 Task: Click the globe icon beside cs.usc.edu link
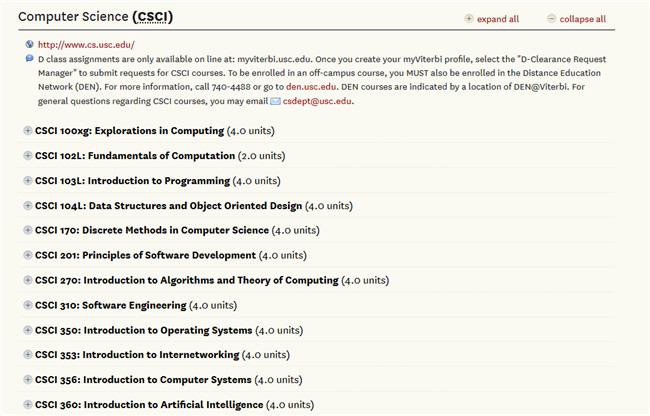pyautogui.click(x=27, y=45)
